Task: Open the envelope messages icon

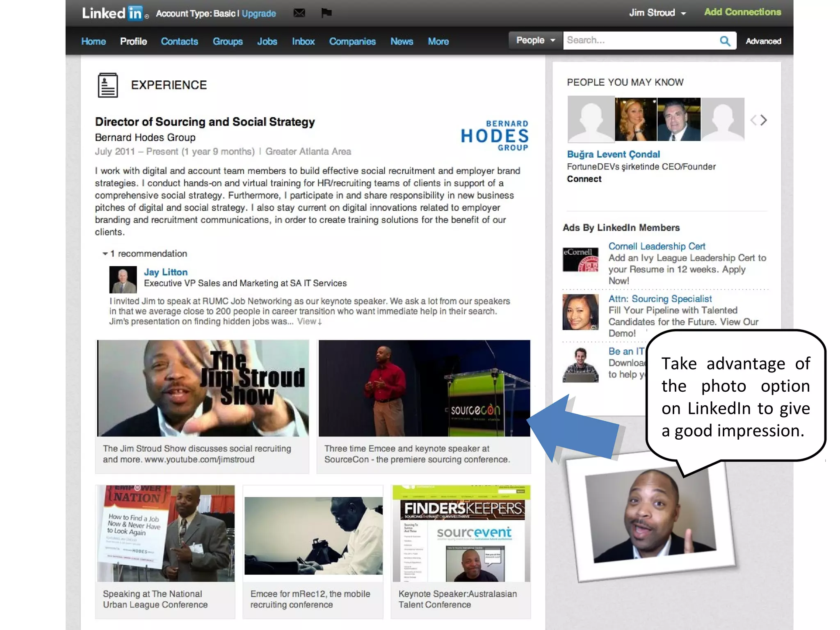Action: tap(299, 13)
